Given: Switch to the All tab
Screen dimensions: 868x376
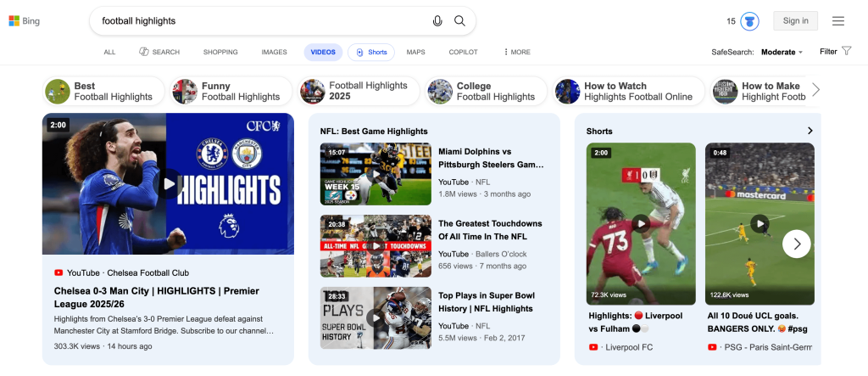Looking at the screenshot, I should (x=109, y=52).
